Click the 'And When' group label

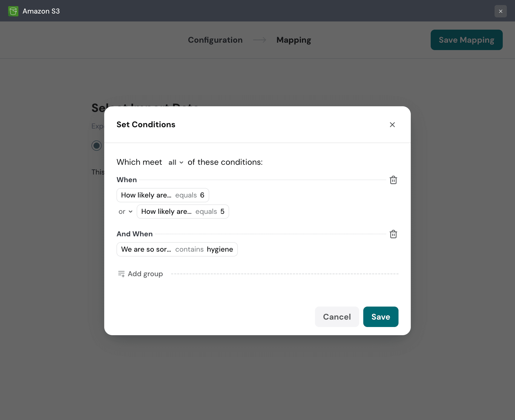(135, 234)
